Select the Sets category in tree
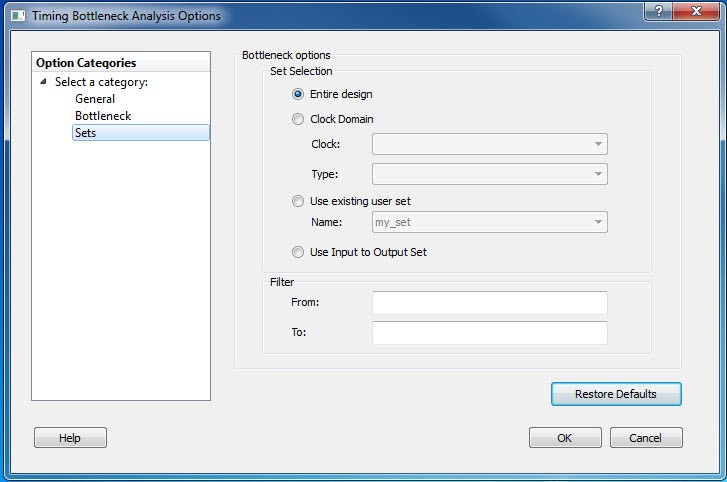This screenshot has height=482, width=727. point(86,133)
